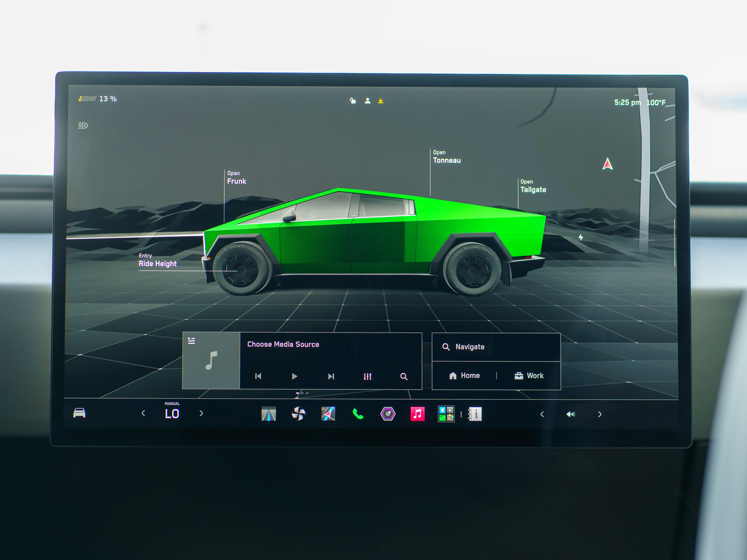Tap the auto headlights indicator icon
Image resolution: width=747 pixels, height=560 pixels.
[x=83, y=126]
